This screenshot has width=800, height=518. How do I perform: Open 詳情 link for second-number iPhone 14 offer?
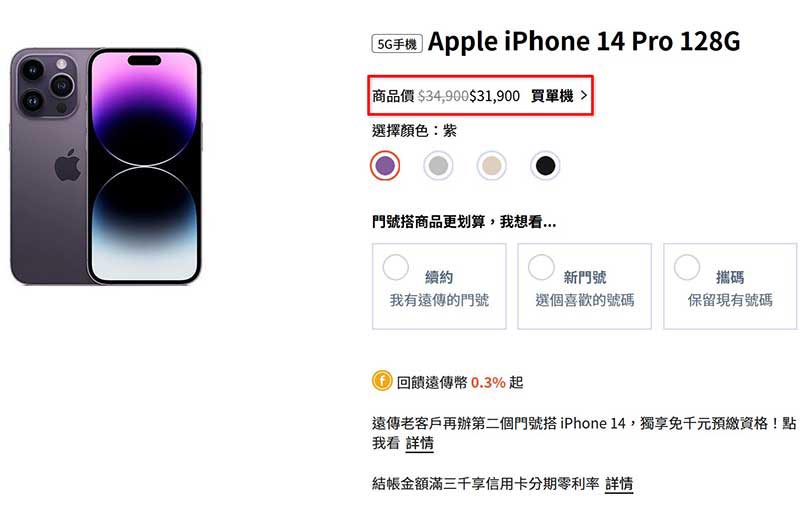420,442
